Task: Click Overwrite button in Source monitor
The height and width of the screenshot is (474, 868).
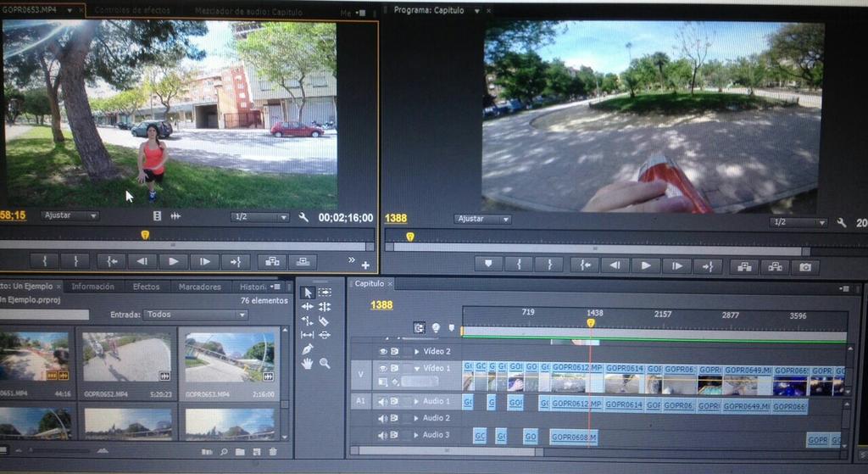Action: click(x=303, y=261)
